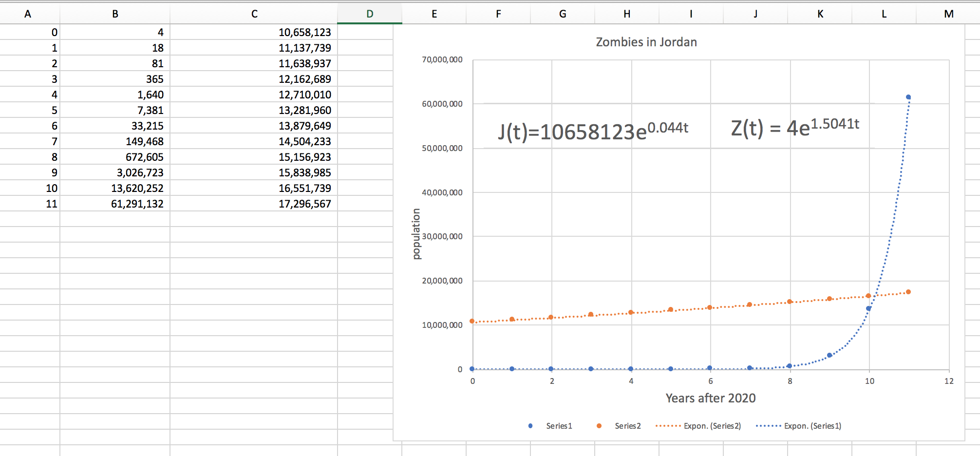This screenshot has width=980, height=456.
Task: Click cell containing 14,504,233
Action: pos(254,141)
